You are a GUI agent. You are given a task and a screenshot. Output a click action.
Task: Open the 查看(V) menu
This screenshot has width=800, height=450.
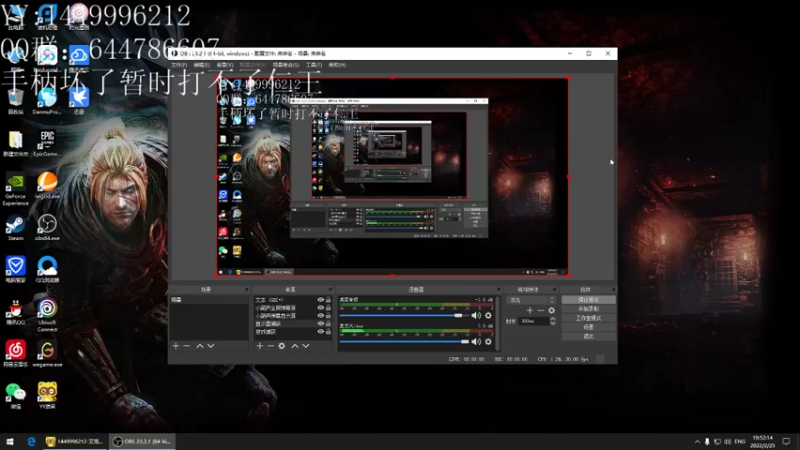click(x=225, y=65)
